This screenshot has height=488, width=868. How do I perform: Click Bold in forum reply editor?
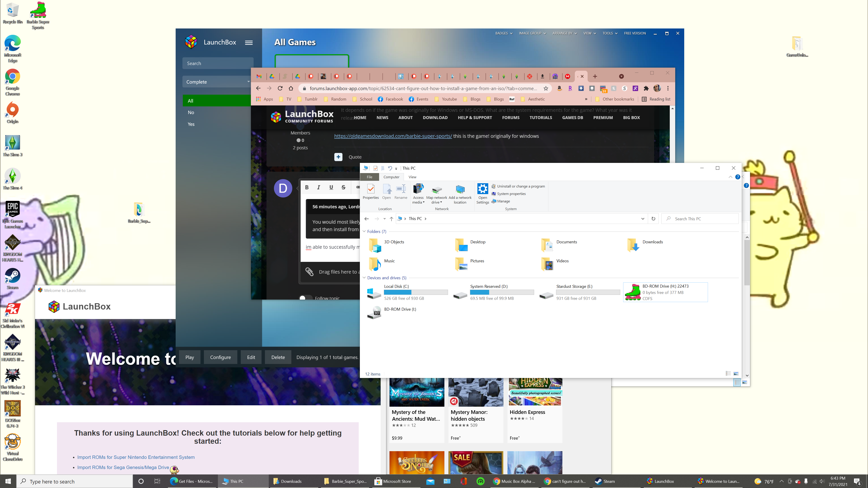(x=307, y=187)
